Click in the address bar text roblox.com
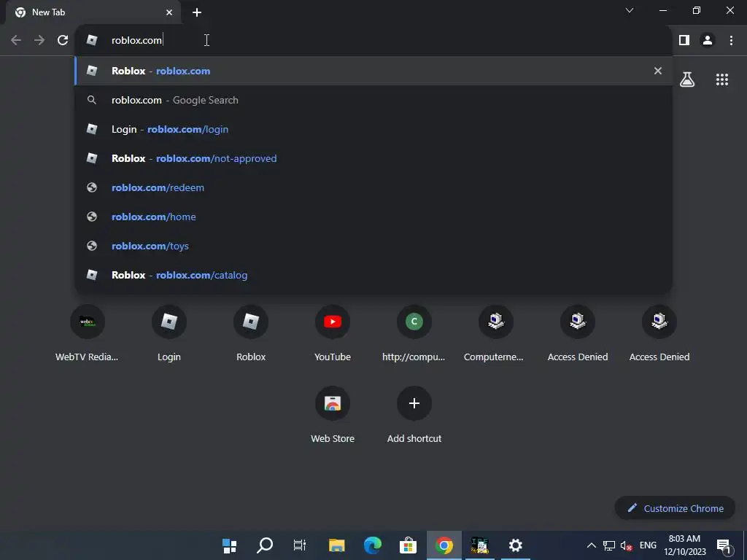The width and height of the screenshot is (747, 560). 136,40
